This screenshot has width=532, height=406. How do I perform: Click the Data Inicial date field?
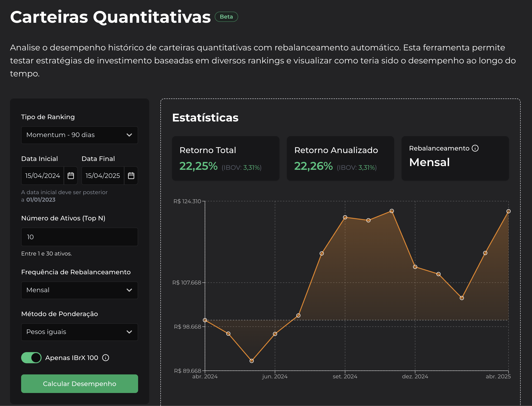tap(42, 176)
